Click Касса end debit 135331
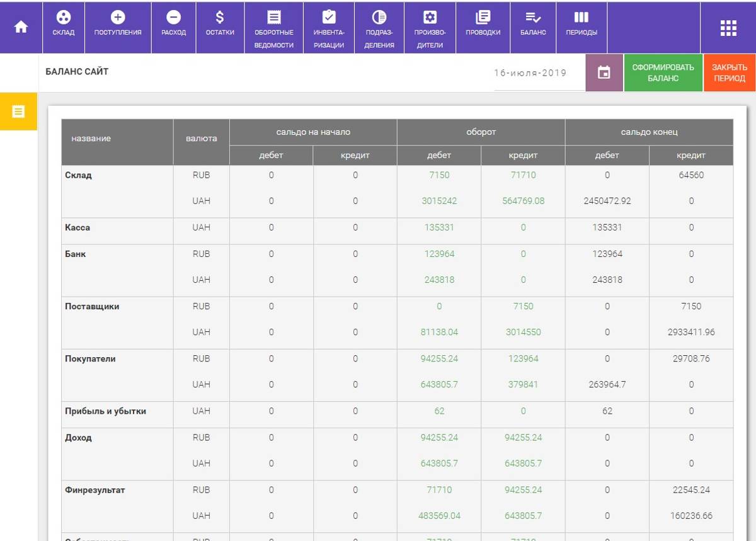The width and height of the screenshot is (756, 541). coord(607,227)
